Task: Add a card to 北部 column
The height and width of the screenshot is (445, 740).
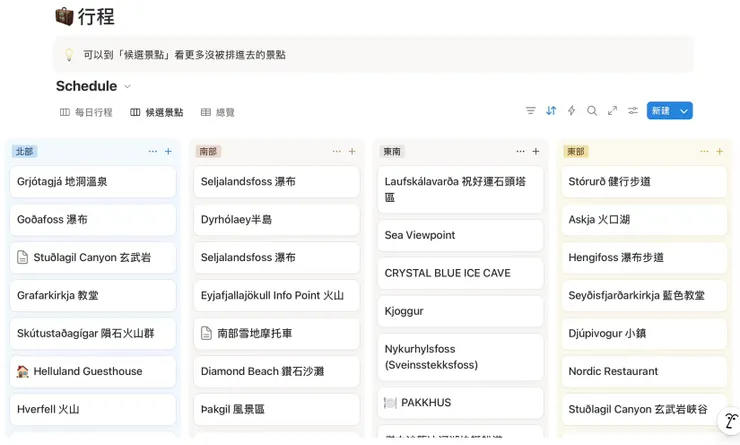Action: (168, 151)
